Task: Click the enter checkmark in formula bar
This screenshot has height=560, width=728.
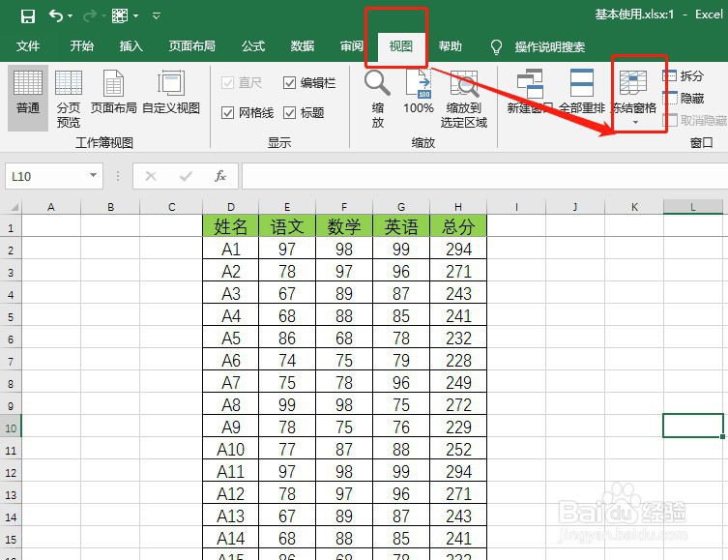Action: coord(186,176)
